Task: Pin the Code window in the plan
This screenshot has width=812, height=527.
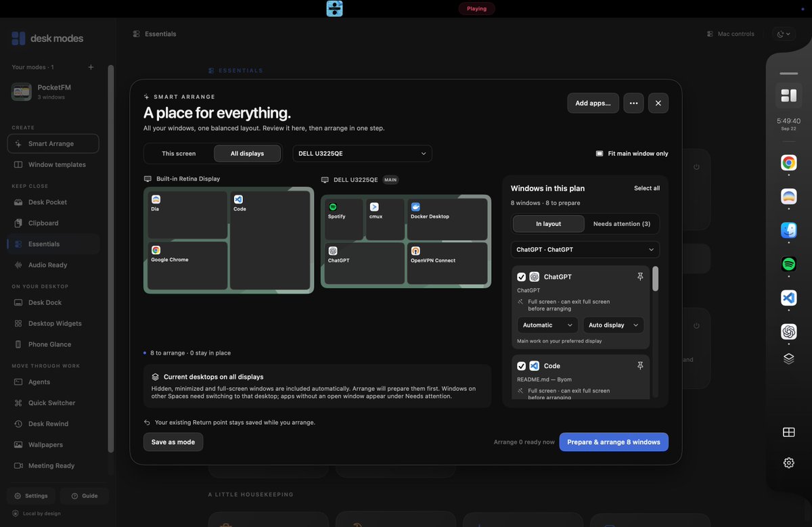Action: click(x=640, y=366)
